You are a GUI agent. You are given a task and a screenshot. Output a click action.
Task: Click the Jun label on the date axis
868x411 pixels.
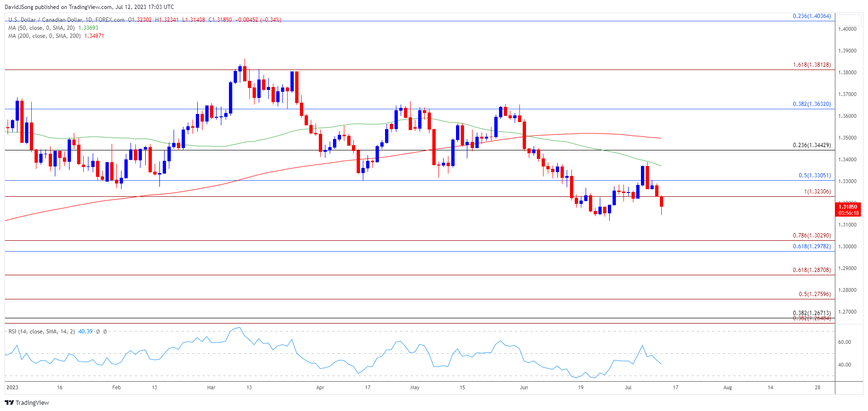(x=524, y=387)
